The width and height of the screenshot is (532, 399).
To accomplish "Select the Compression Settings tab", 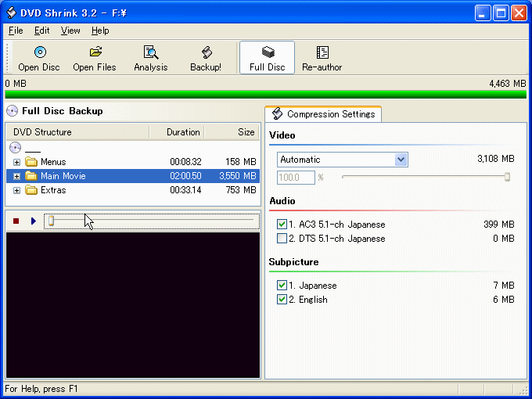I will (323, 114).
